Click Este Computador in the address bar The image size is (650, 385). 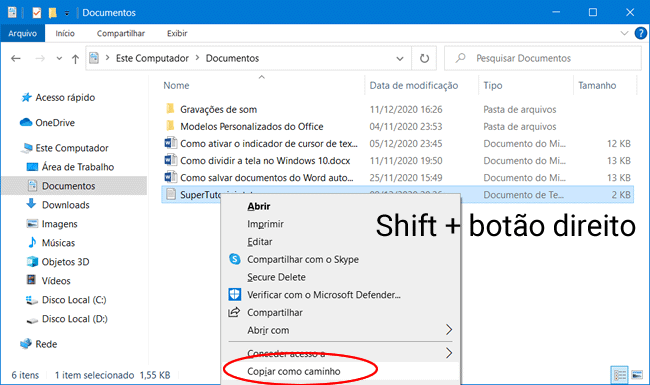(x=152, y=58)
